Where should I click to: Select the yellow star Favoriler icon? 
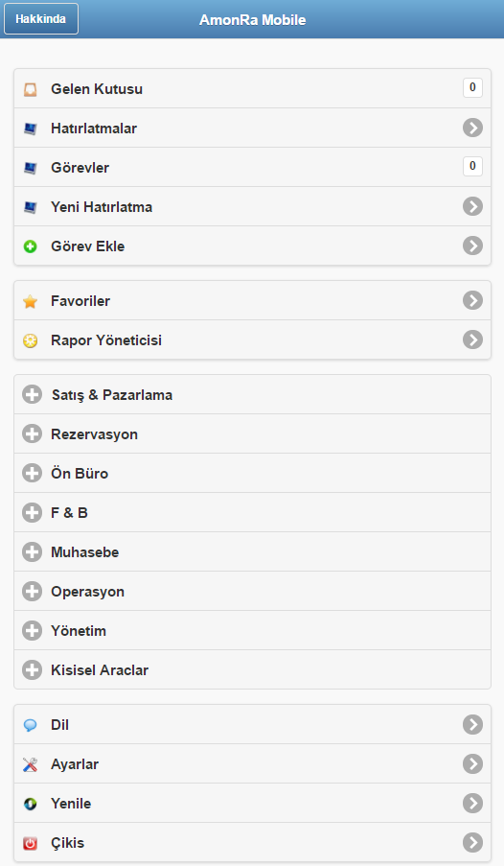tap(31, 301)
